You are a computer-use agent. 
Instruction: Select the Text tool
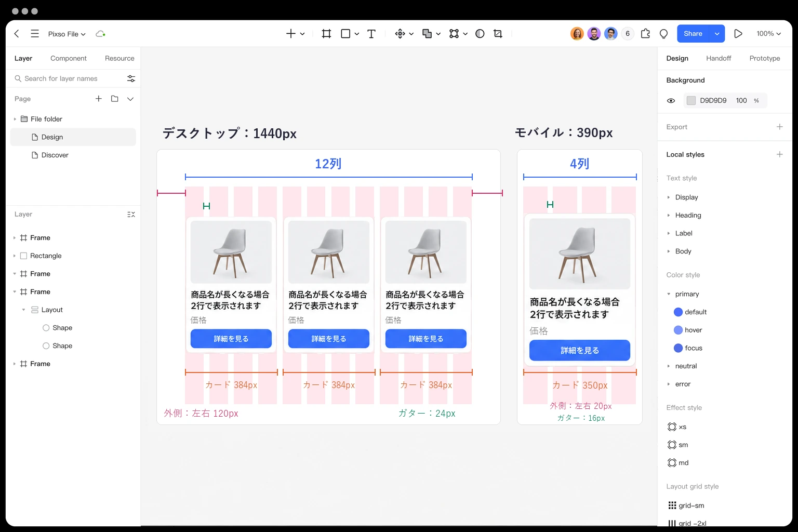[x=371, y=34]
